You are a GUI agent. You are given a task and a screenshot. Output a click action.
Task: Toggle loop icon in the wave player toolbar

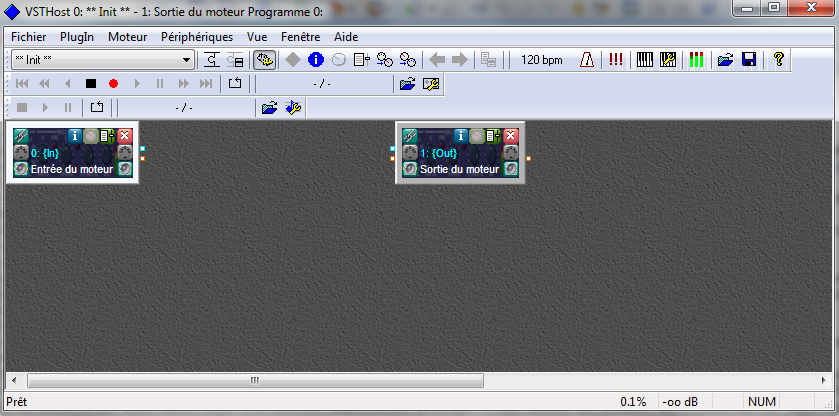coord(97,108)
